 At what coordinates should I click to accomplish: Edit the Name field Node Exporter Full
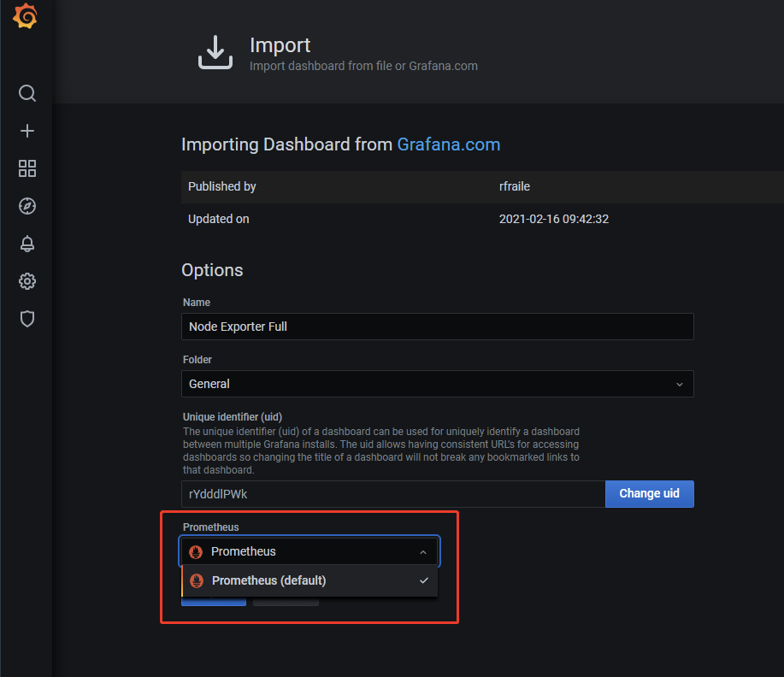(x=438, y=327)
